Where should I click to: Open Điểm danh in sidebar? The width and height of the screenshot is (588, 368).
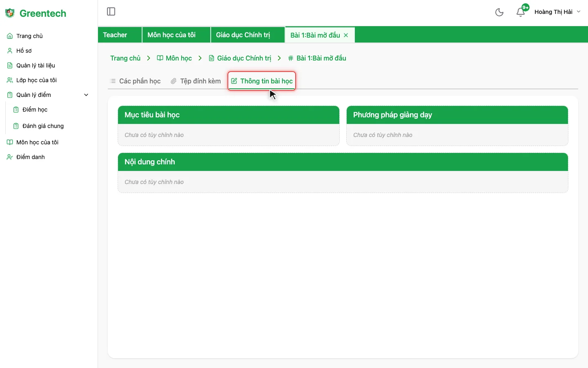[x=30, y=157]
